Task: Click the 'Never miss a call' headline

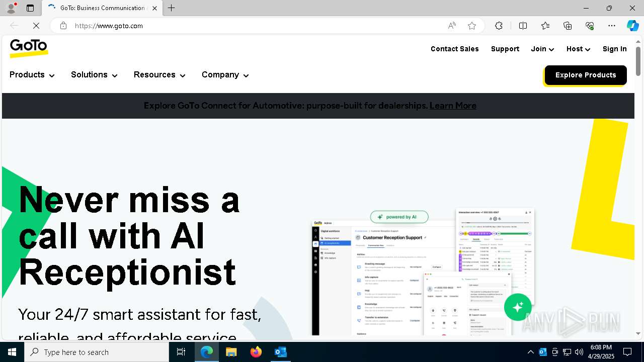Action: [x=129, y=236]
